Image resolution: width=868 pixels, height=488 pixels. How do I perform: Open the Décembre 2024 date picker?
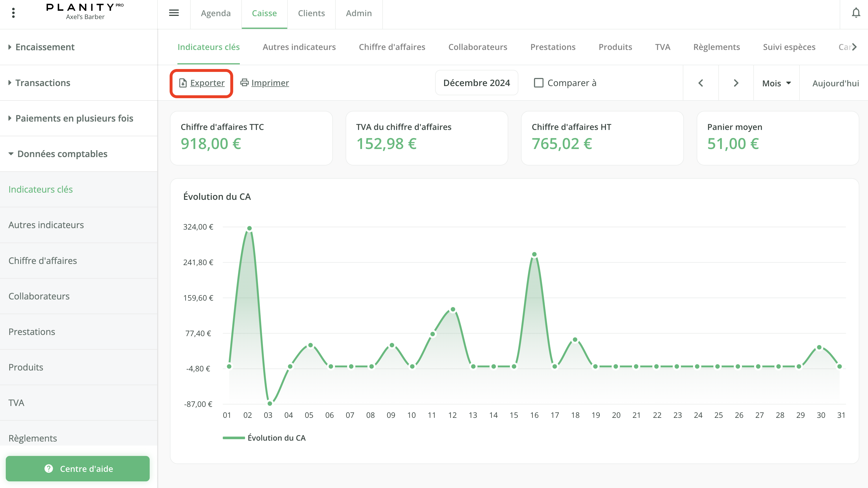click(x=476, y=83)
